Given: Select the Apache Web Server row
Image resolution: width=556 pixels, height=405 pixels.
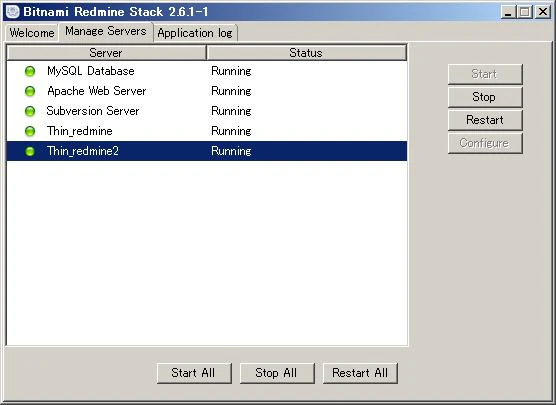Looking at the screenshot, I should [207, 91].
